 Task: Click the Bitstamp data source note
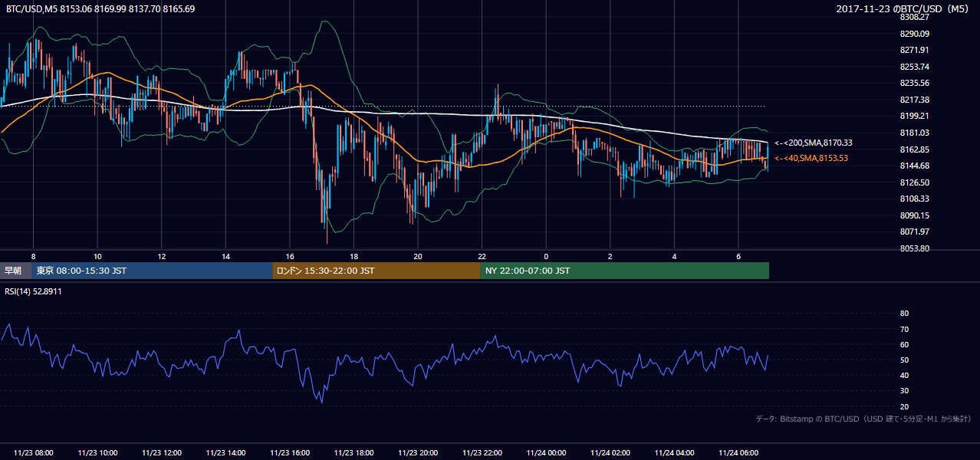click(x=863, y=419)
